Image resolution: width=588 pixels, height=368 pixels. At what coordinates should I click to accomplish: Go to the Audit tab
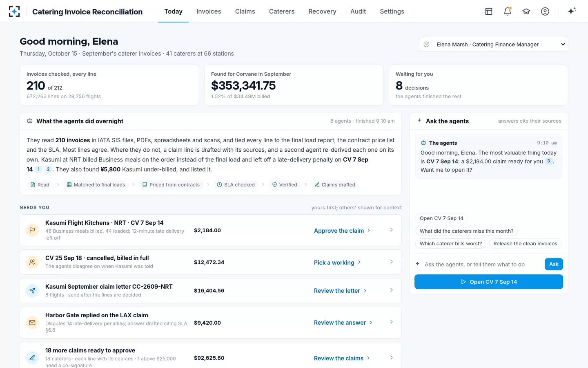coord(358,11)
